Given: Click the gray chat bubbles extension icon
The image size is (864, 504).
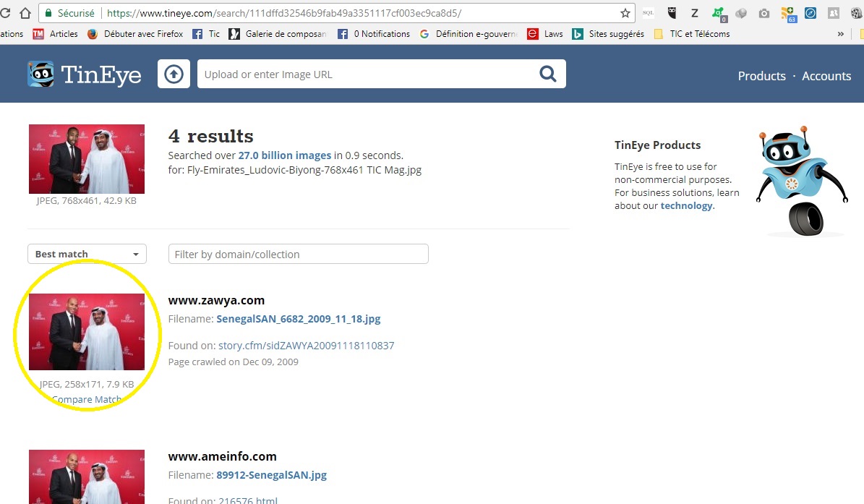Looking at the screenshot, I should (x=741, y=13).
